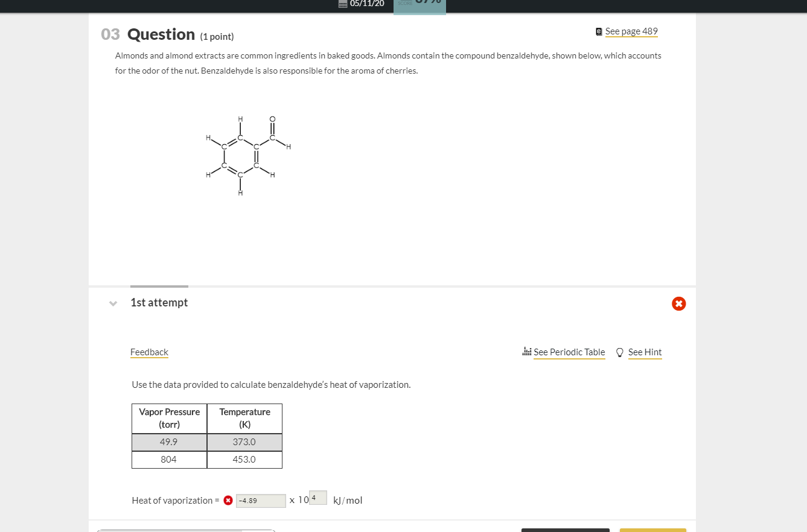Click the 1st attempt label

point(159,303)
